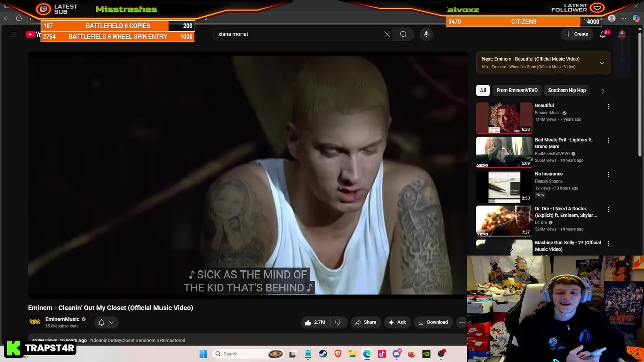
Task: Open the YouTube guide hamburger menu
Action: [x=14, y=34]
